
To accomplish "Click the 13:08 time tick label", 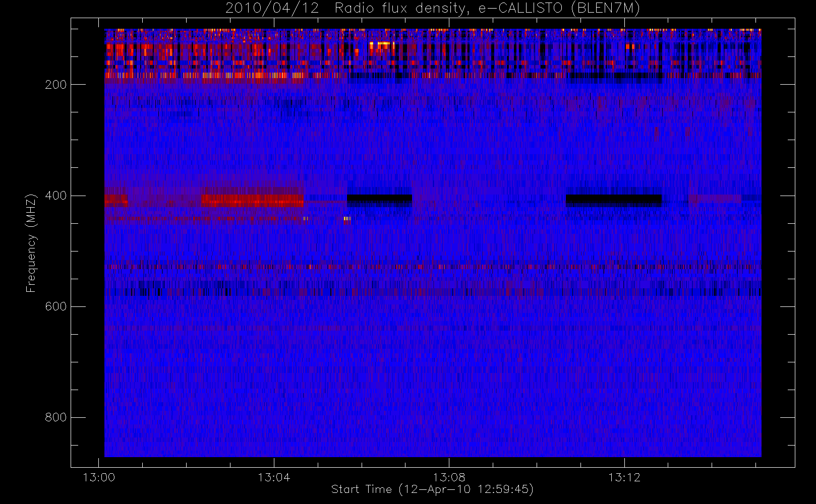I will click(449, 477).
